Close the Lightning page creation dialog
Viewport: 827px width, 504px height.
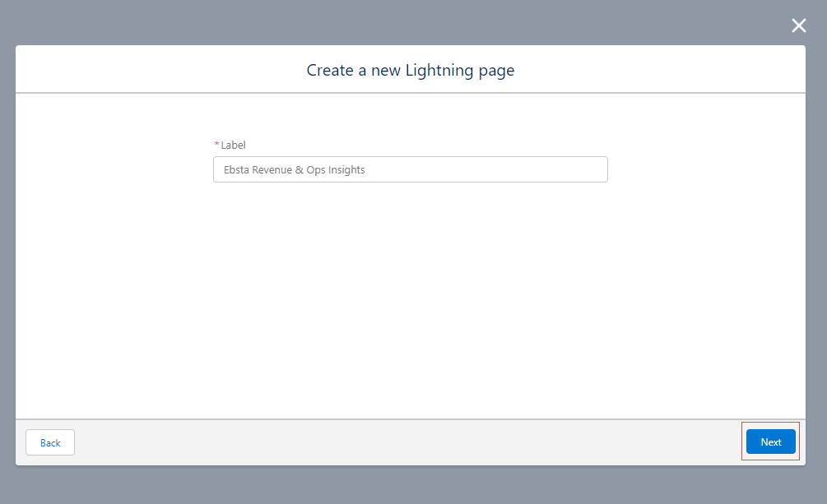(798, 25)
